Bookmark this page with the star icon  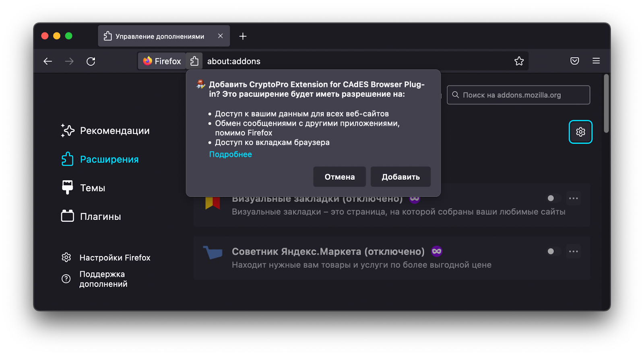[519, 61]
